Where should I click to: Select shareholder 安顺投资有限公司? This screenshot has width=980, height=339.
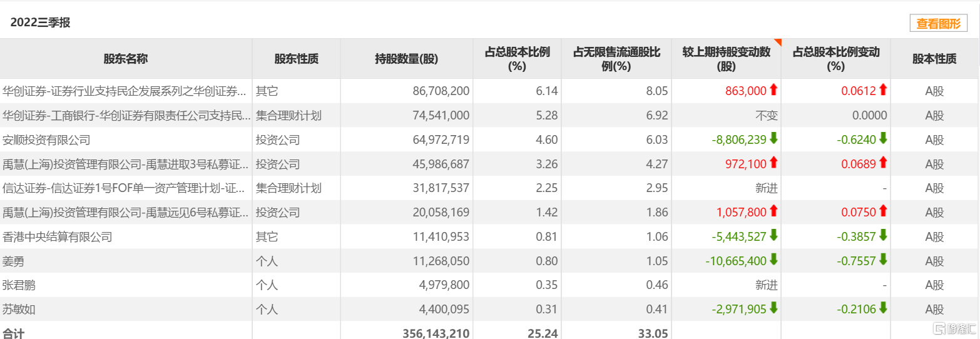click(x=47, y=139)
